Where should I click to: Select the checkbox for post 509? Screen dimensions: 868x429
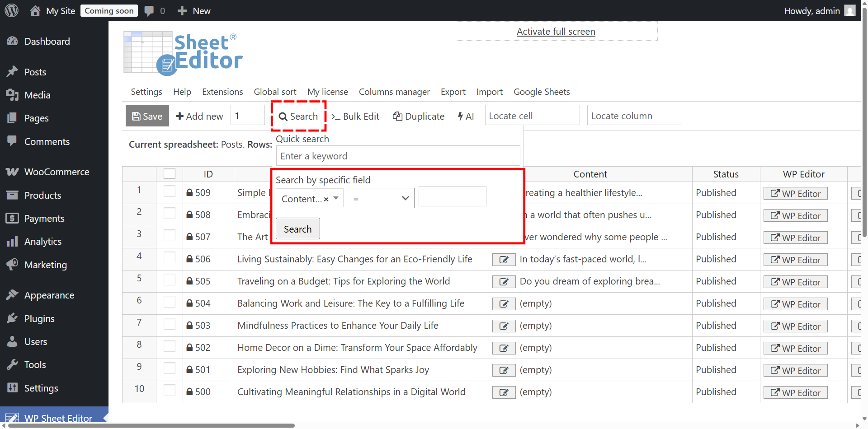click(x=170, y=191)
